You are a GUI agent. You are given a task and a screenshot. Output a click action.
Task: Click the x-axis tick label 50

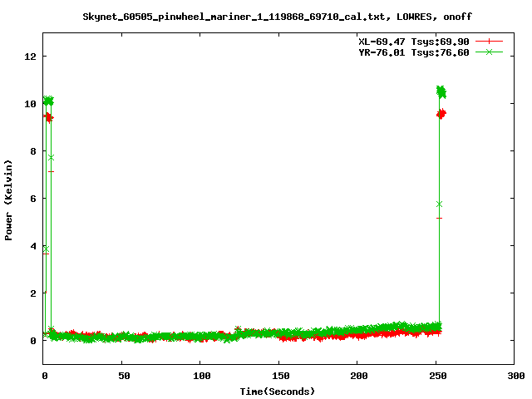pyautogui.click(x=124, y=376)
